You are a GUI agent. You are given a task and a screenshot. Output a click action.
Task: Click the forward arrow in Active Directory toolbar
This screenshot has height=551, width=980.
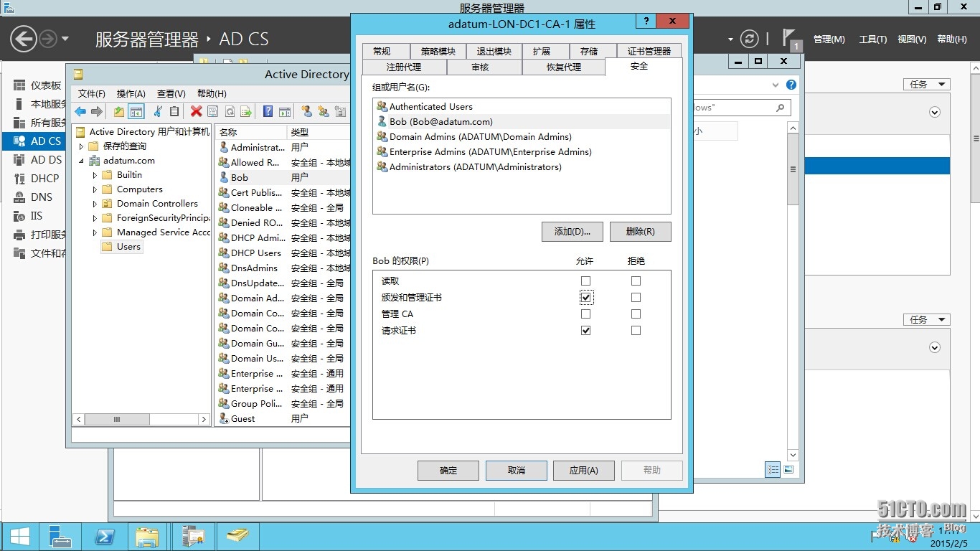[x=96, y=111]
